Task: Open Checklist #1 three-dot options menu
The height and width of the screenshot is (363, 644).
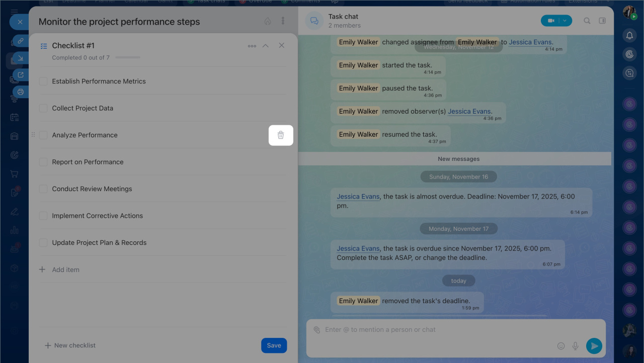Action: (x=252, y=46)
